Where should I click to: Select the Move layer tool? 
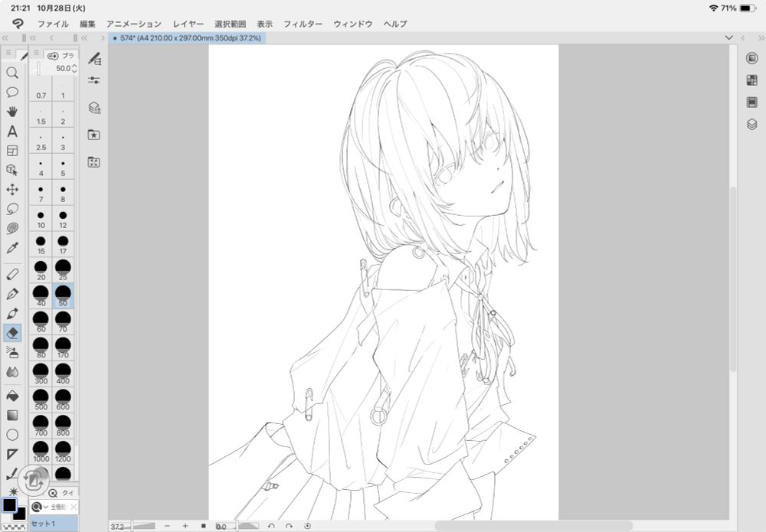point(12,189)
